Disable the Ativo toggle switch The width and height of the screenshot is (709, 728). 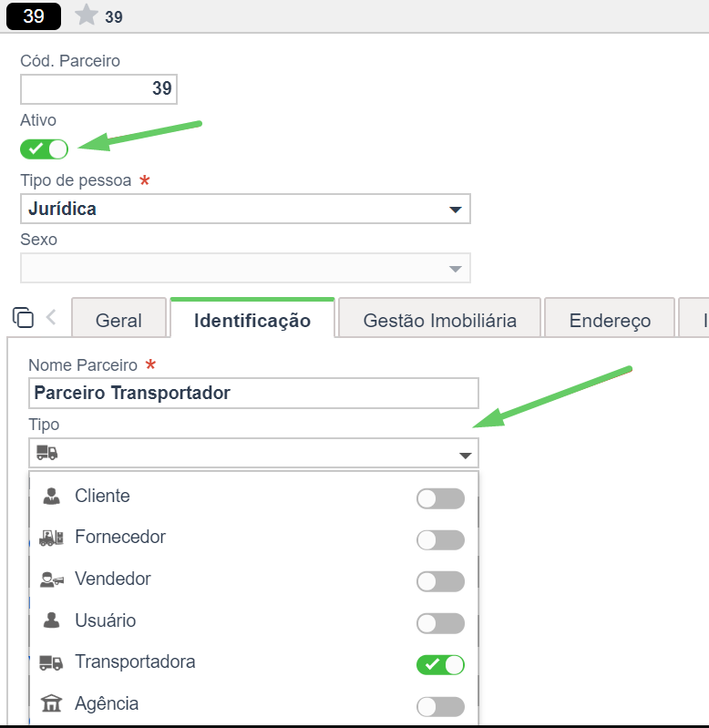44,149
